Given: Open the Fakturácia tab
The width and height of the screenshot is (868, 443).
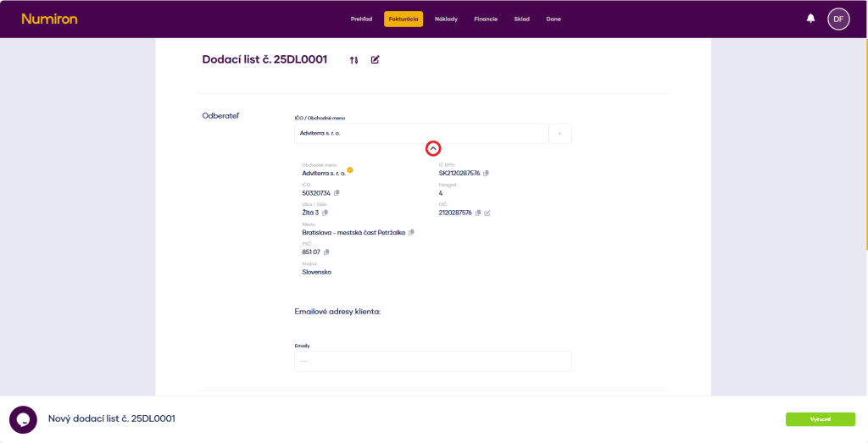Looking at the screenshot, I should 403,19.
